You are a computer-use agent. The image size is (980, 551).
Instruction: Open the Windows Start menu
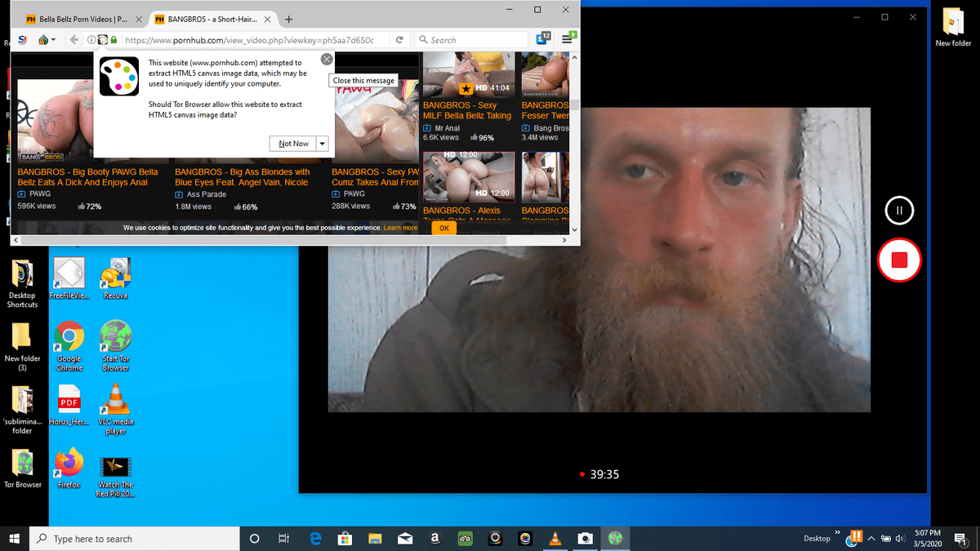[15, 539]
